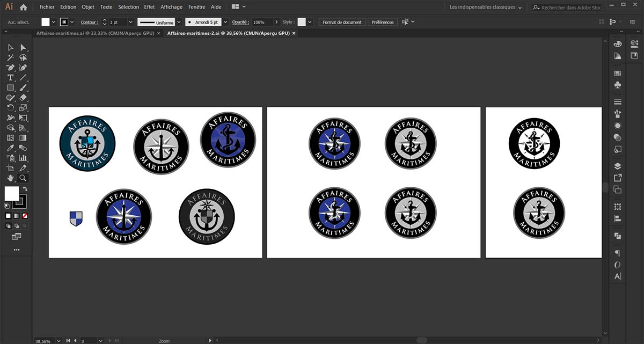Open the Effet menu
The image size is (644, 344).
[149, 7]
